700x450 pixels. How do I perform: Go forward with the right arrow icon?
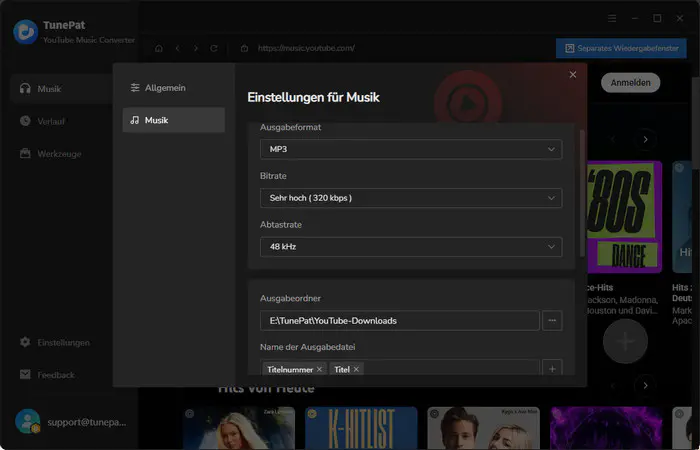[x=196, y=48]
